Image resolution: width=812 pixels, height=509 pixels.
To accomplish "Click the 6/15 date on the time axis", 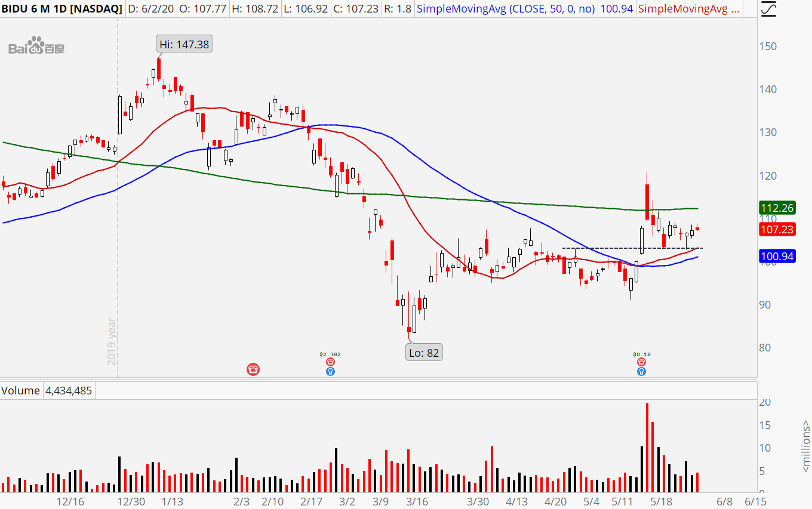I will click(x=755, y=501).
